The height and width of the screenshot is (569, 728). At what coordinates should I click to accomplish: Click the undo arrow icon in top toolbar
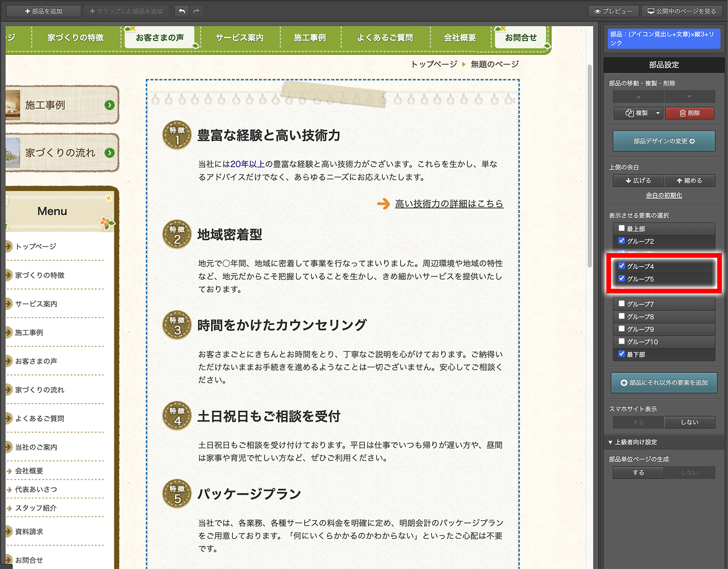(182, 11)
